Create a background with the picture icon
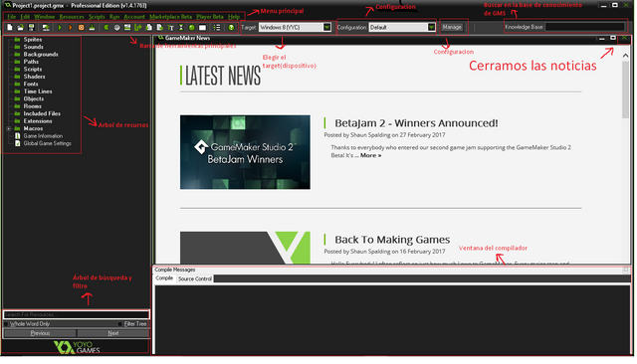This screenshot has width=637, height=364. pyautogui.click(x=127, y=28)
